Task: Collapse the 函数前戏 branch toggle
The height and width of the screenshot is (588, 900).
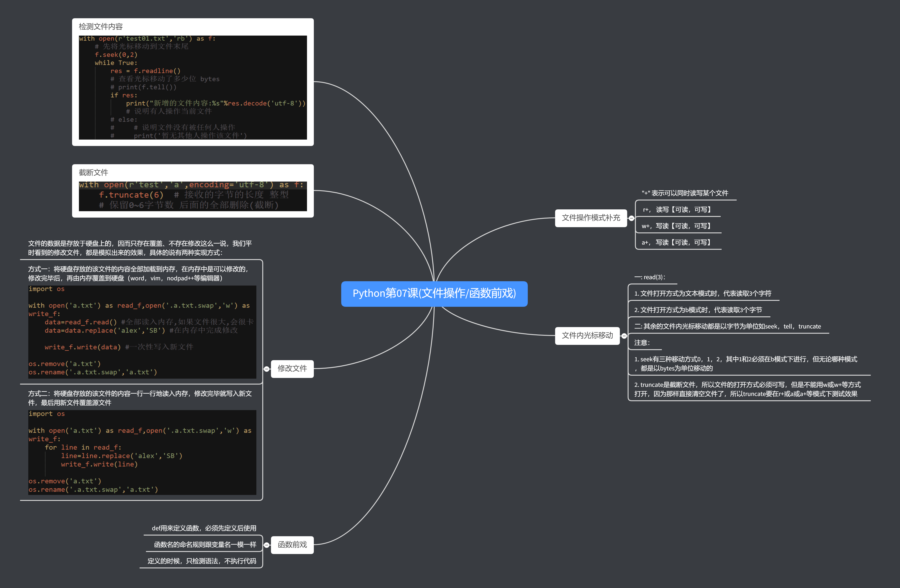Action: point(267,545)
